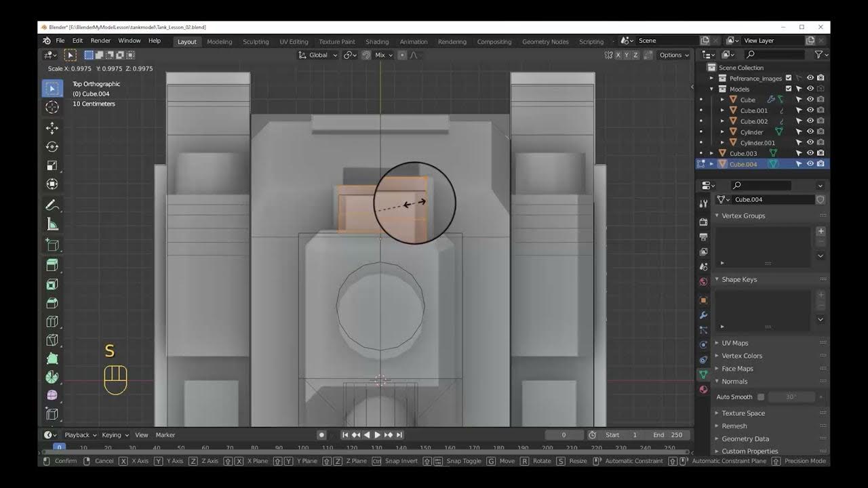The image size is (868, 488).
Task: Pick the Scale tool in toolbar
Action: click(52, 165)
